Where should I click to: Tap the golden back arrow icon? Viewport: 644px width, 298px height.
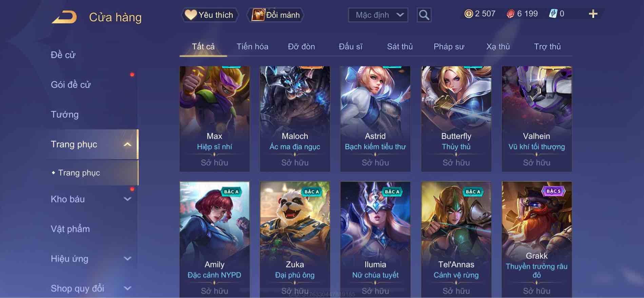(x=64, y=17)
